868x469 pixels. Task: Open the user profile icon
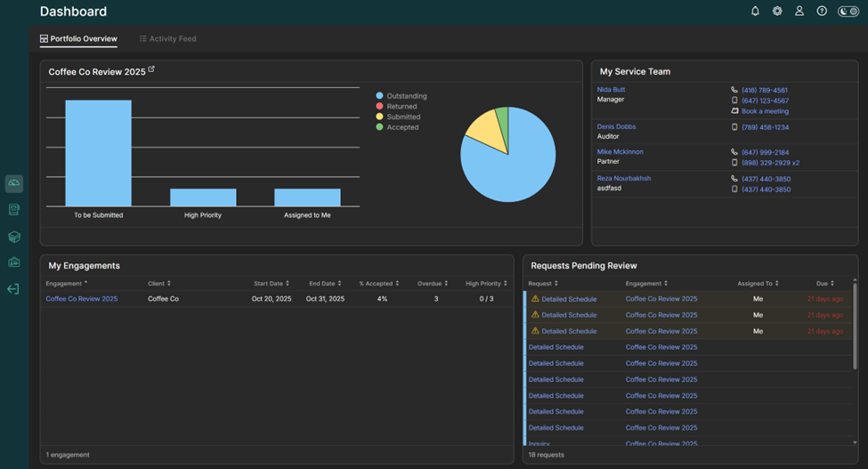(x=799, y=11)
